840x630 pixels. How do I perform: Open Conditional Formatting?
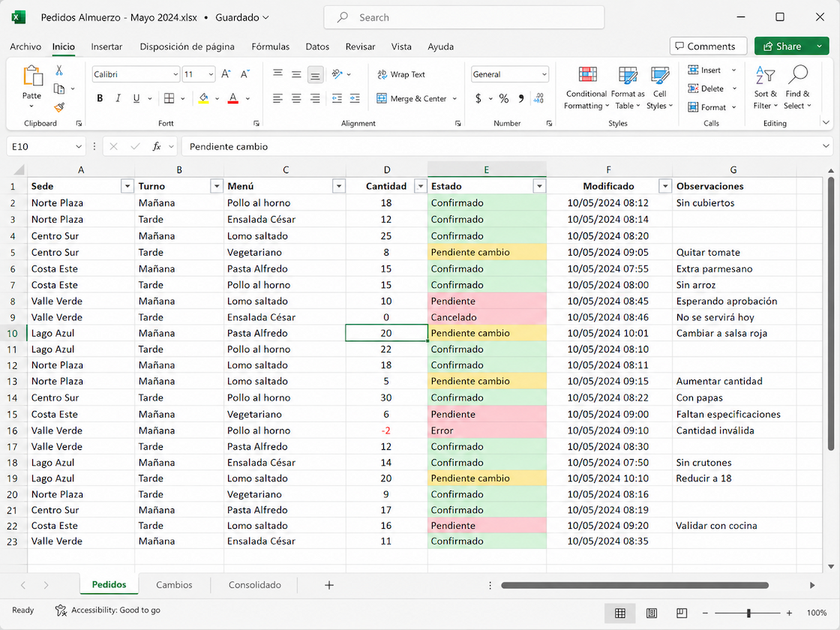(x=586, y=88)
